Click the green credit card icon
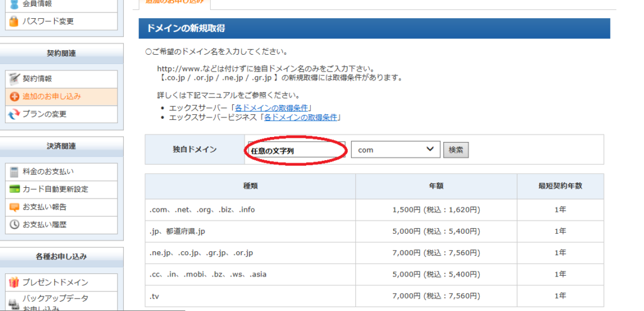The width and height of the screenshot is (644, 311). 14,189
